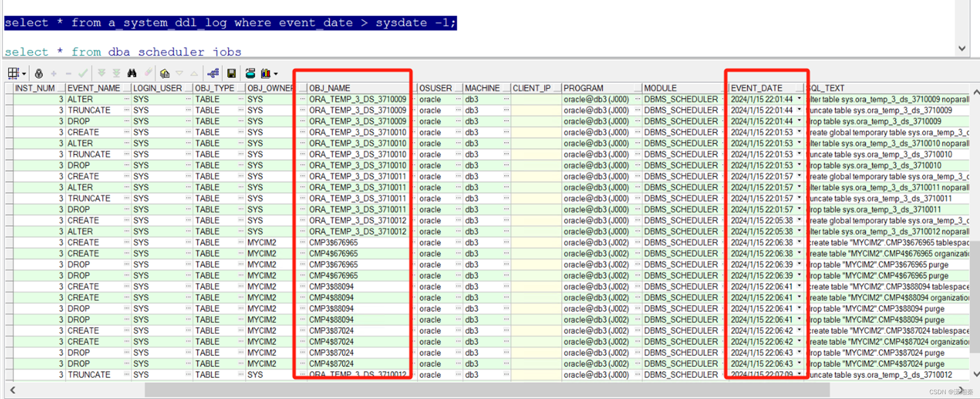Click the next record down triangle
The width and height of the screenshot is (980, 399).
179,73
